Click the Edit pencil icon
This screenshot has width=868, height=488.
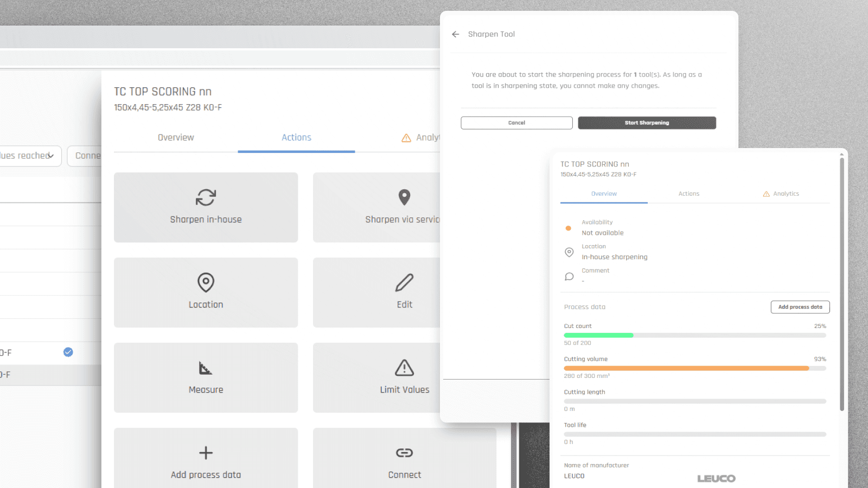pyautogui.click(x=404, y=282)
